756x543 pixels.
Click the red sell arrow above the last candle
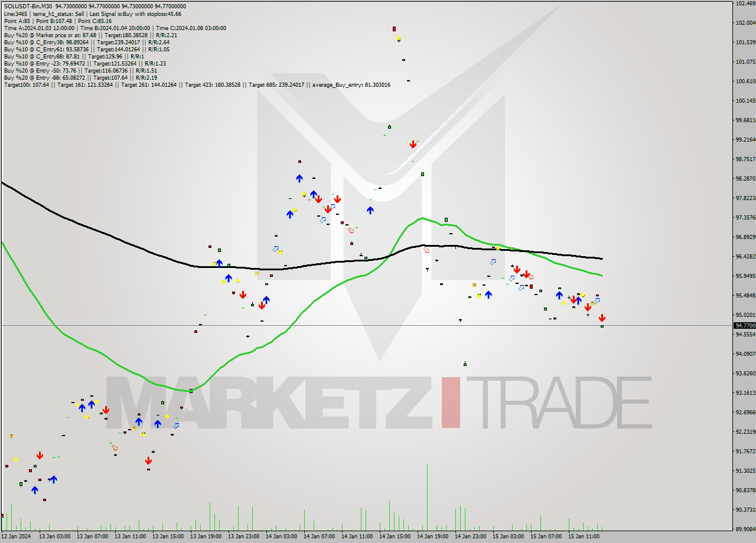(602, 318)
